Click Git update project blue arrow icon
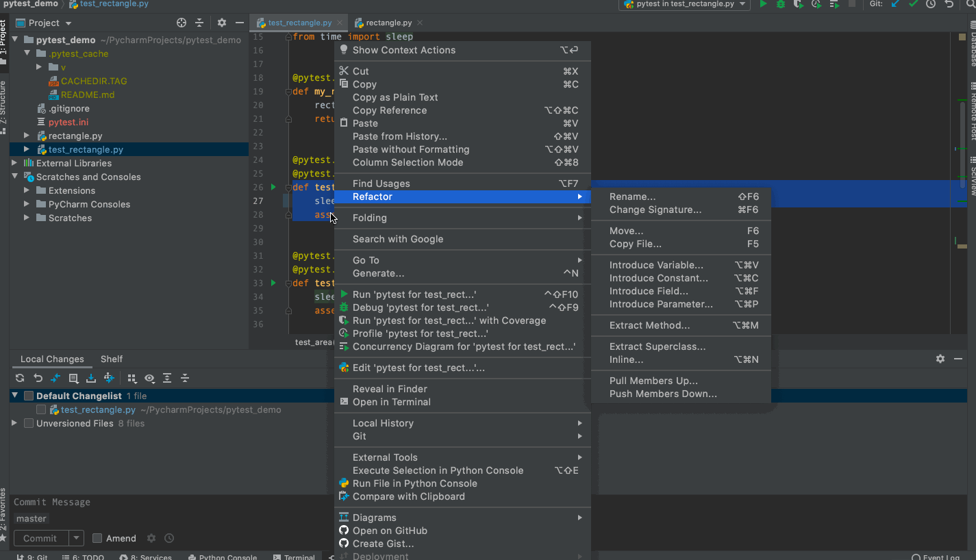The width and height of the screenshot is (976, 560). coord(895,4)
